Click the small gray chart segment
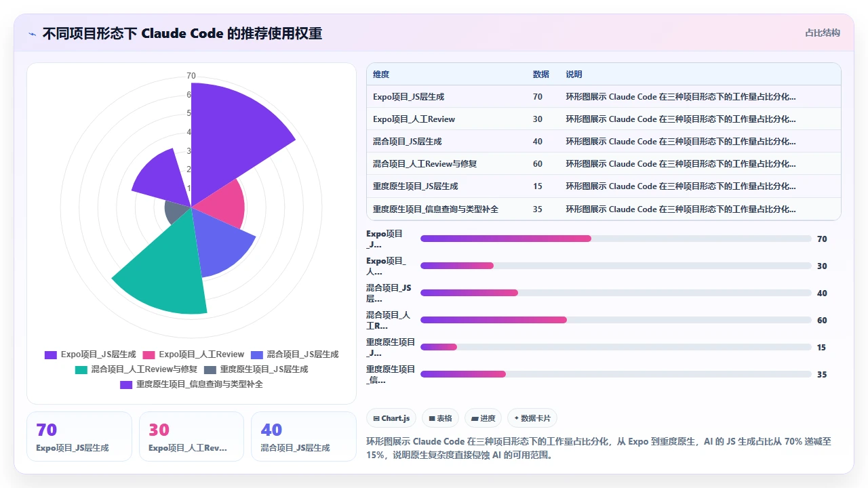Viewport: 868px width, 488px height. tap(178, 212)
